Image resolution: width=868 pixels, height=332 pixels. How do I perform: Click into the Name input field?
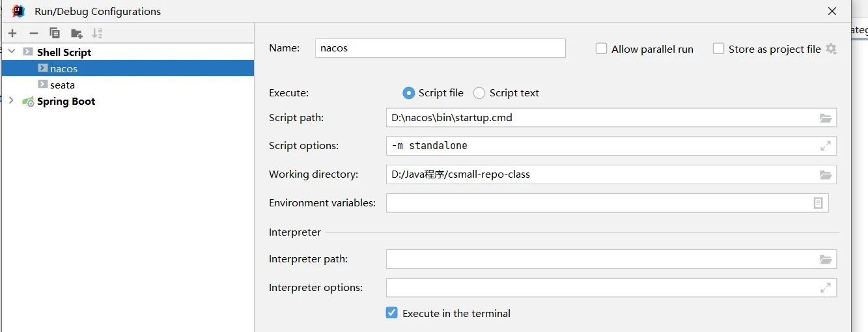pyautogui.click(x=440, y=48)
